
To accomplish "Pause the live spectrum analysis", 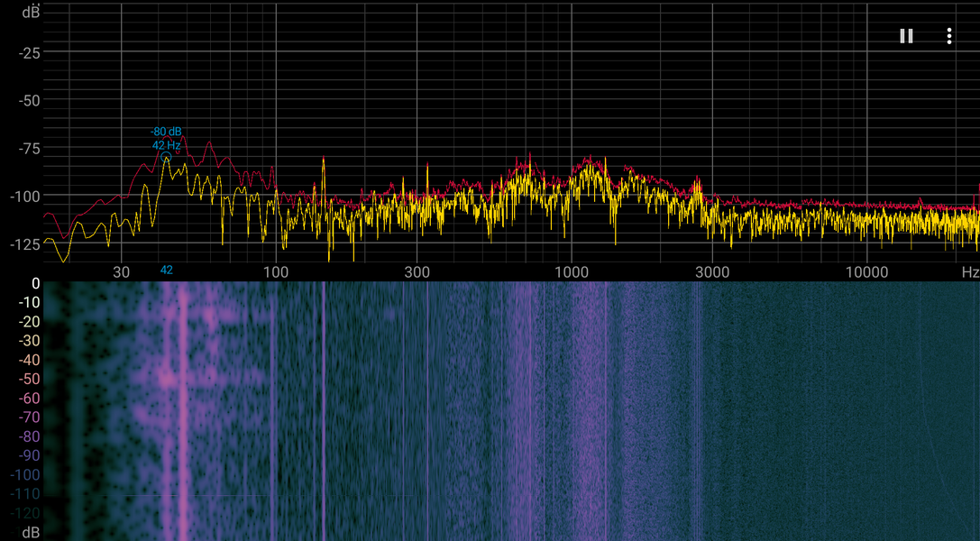I will [x=906, y=36].
